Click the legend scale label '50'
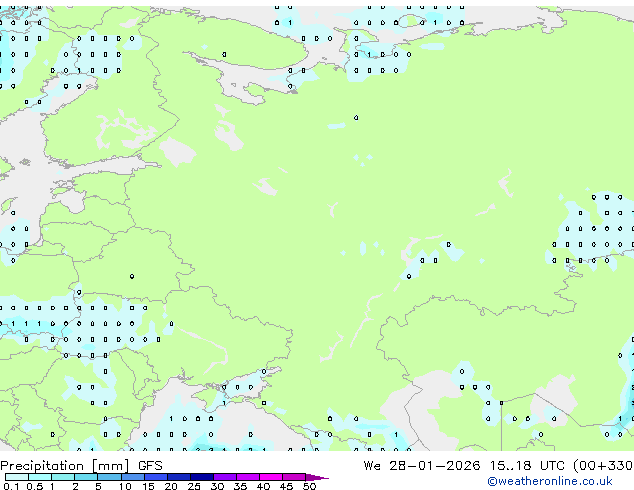 coord(309,486)
